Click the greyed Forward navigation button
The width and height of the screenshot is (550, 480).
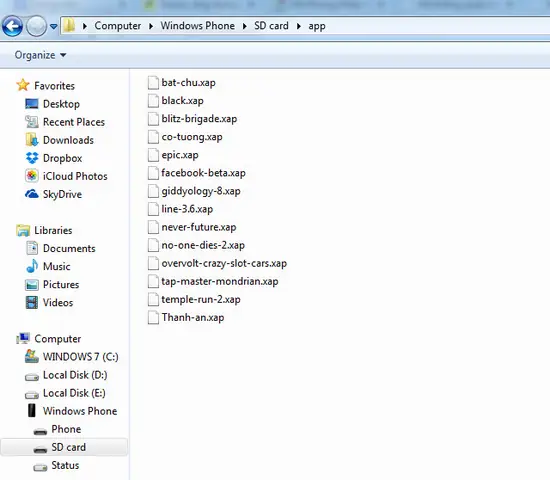pyautogui.click(x=36, y=26)
